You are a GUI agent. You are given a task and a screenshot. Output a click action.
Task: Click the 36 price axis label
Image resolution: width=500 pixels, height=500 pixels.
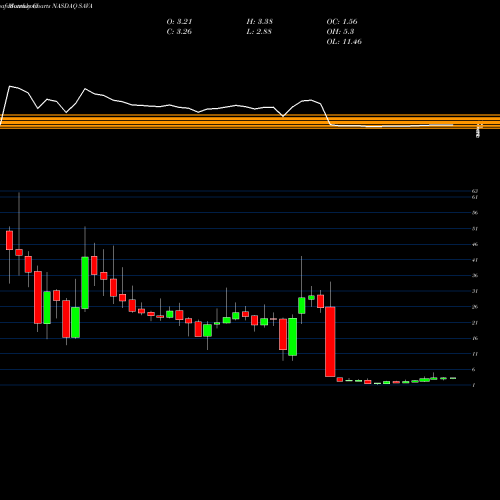[475, 275]
